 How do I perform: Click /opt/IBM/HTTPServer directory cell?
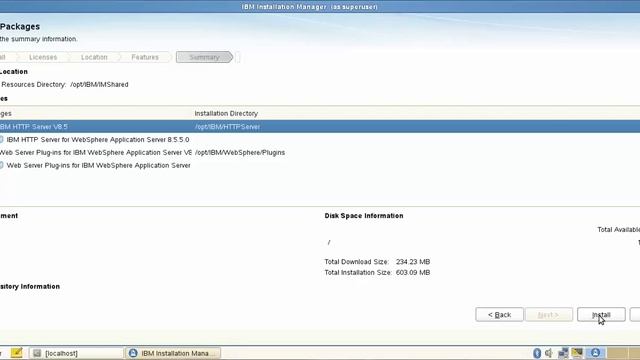[227, 127]
